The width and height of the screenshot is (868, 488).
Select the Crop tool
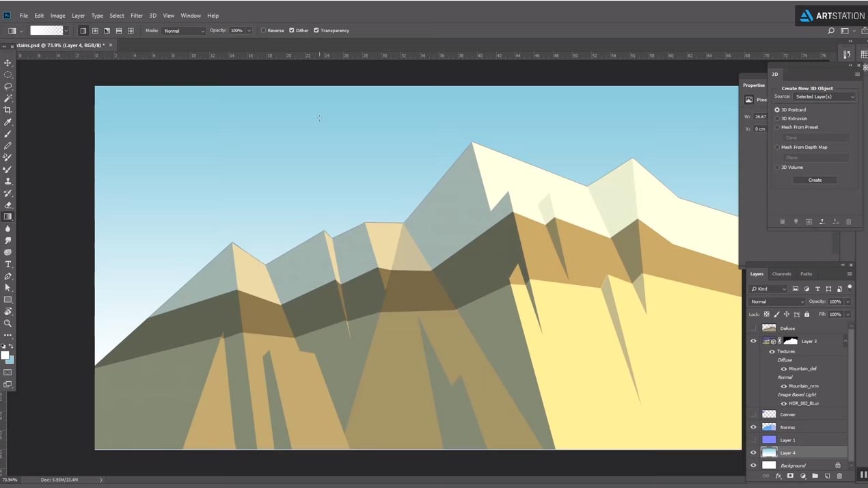(8, 110)
